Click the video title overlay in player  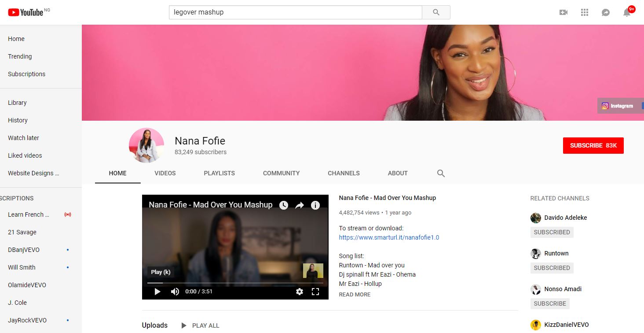coord(211,205)
